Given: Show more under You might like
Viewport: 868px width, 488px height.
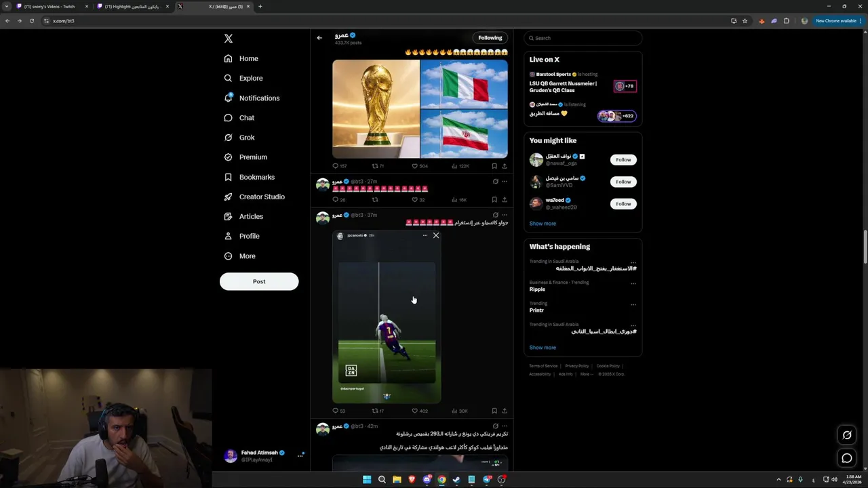Looking at the screenshot, I should click(542, 224).
